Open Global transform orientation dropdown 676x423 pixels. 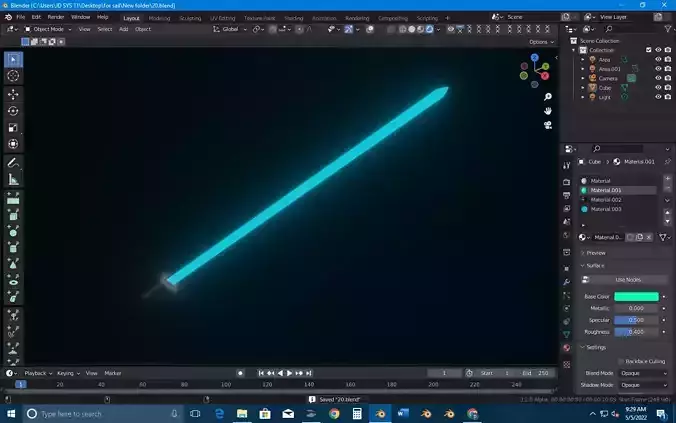(x=230, y=29)
